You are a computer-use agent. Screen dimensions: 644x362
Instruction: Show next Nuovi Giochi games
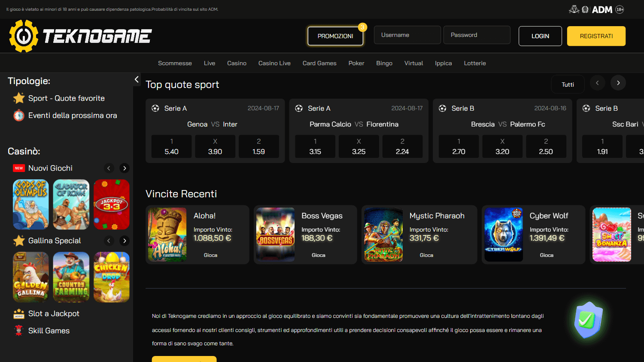[x=125, y=168]
